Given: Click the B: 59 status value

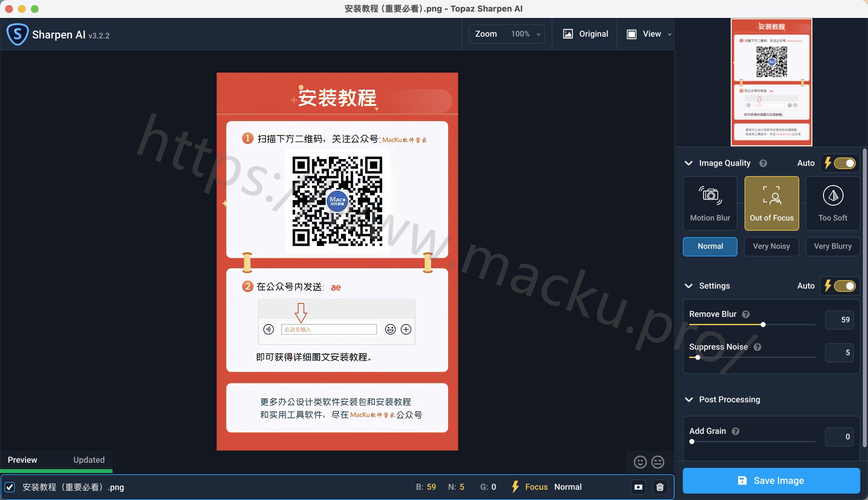Looking at the screenshot, I should point(426,487).
